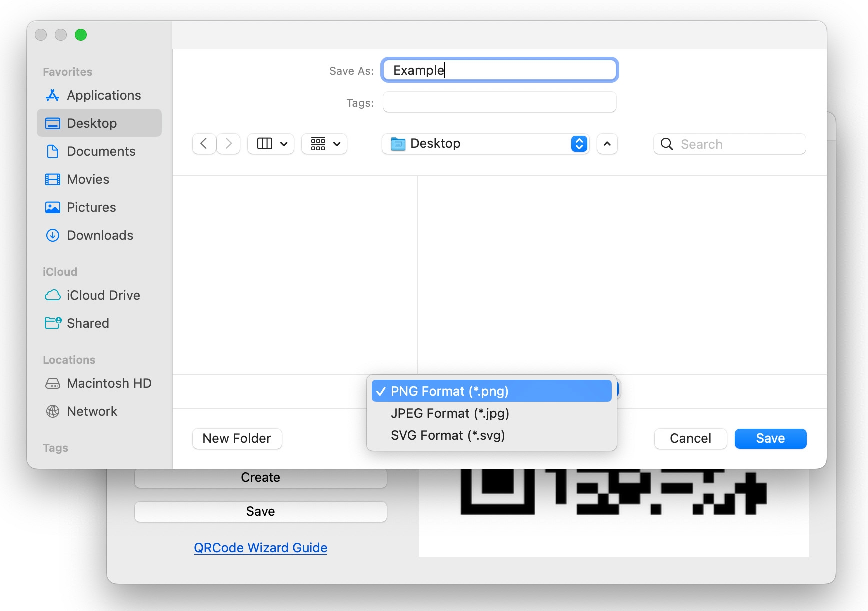Go to Movies in sidebar
The width and height of the screenshot is (868, 611).
point(99,179)
